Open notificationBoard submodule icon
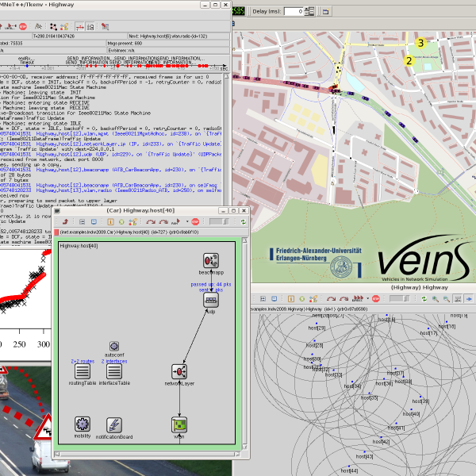 (114, 424)
